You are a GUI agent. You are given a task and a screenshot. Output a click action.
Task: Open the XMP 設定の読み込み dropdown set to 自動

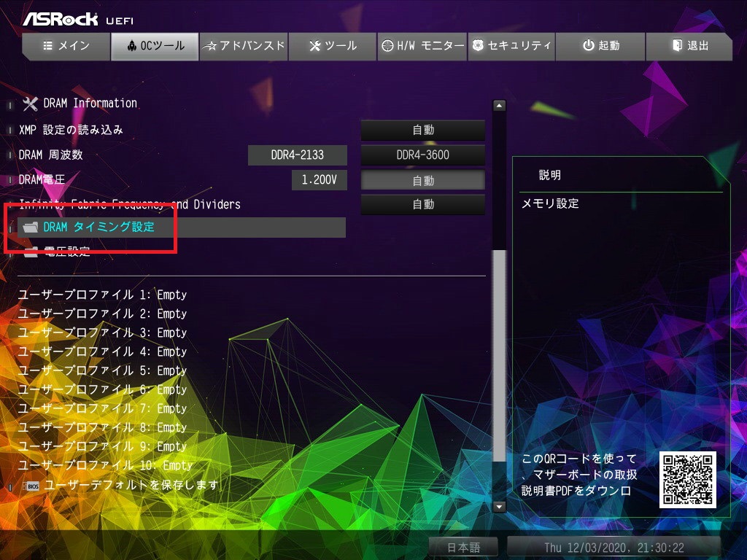point(423,130)
